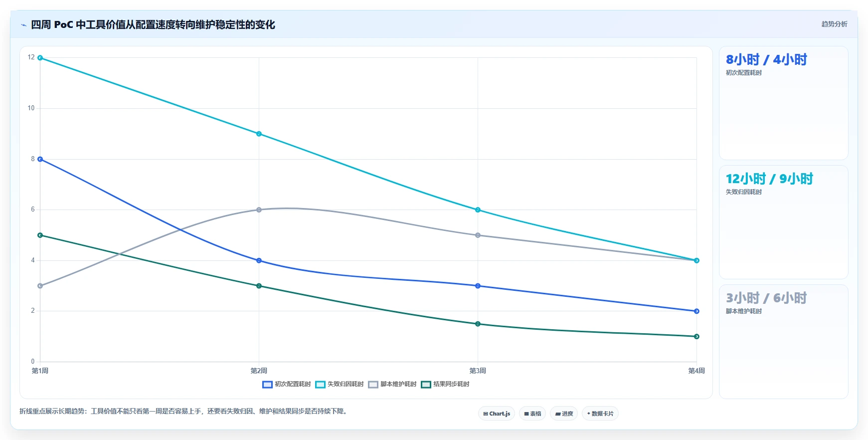This screenshot has height=440, width=868.
Task: Click the 初次配置耗时 data point at 第2周 (4)
Action: tap(259, 260)
